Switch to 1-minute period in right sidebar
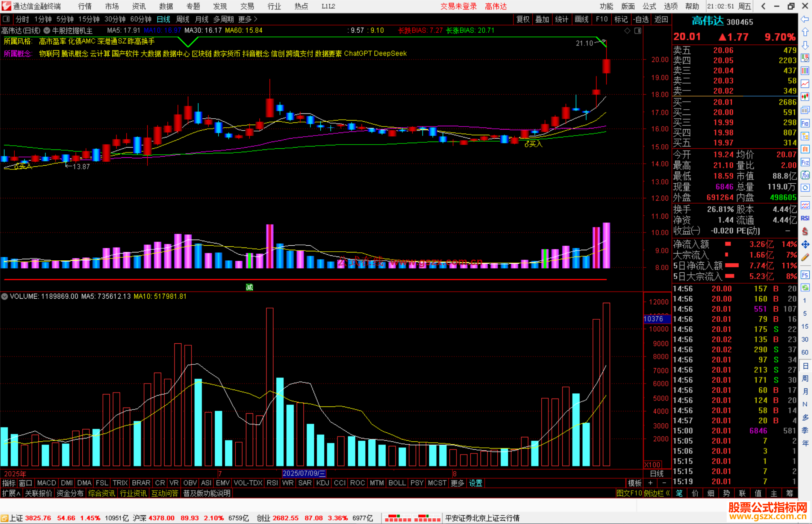812x524 pixels. (x=805, y=301)
